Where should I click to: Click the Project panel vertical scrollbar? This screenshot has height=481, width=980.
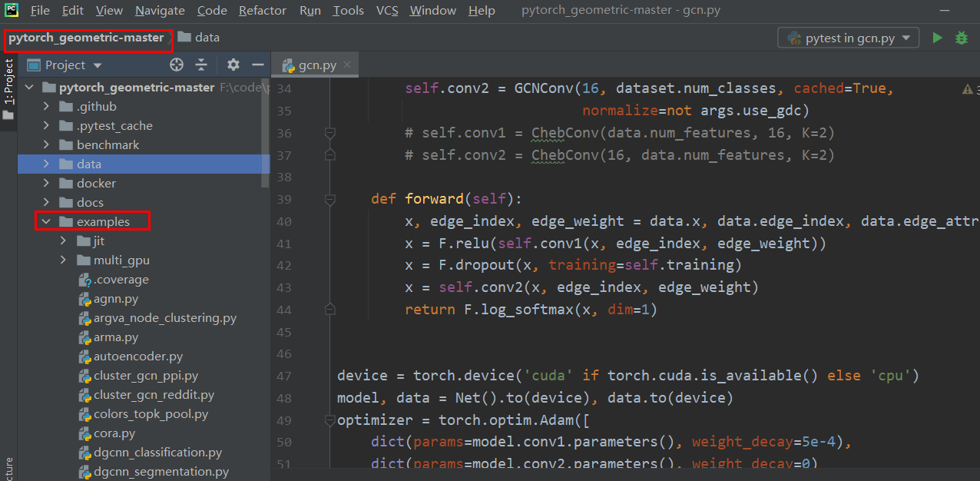click(267, 132)
